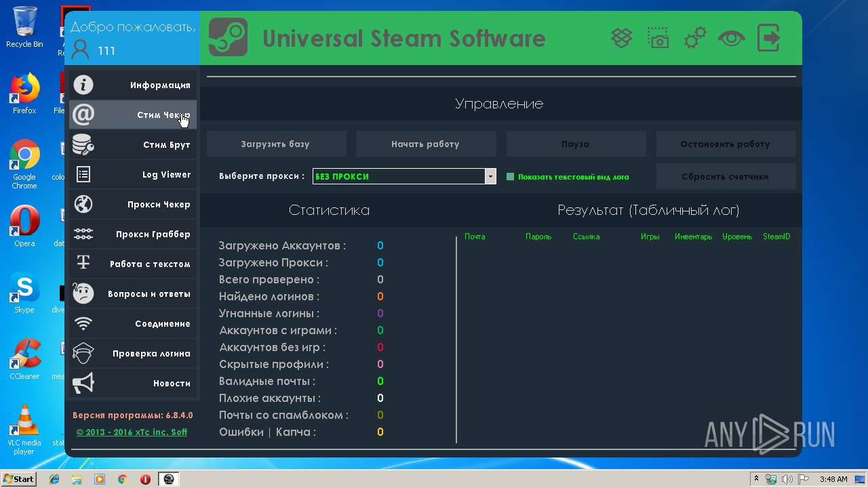
Task: Click the nodes icon for Прокси Граббер
Action: (x=83, y=234)
